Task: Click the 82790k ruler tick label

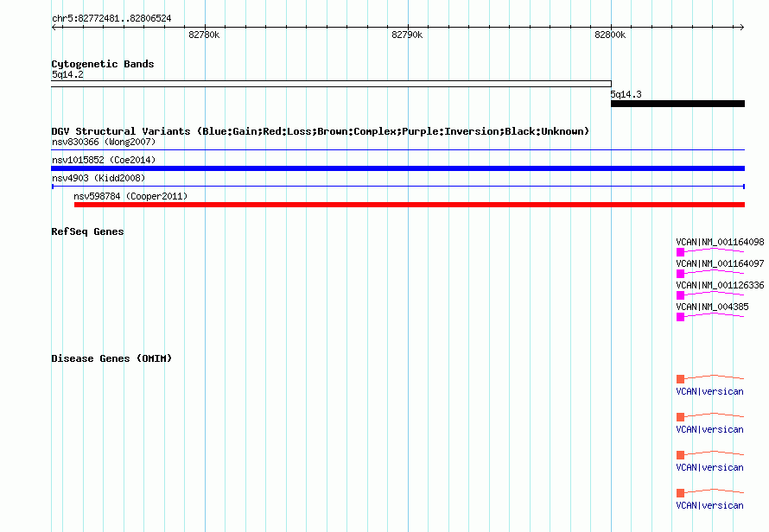Action: click(x=407, y=35)
